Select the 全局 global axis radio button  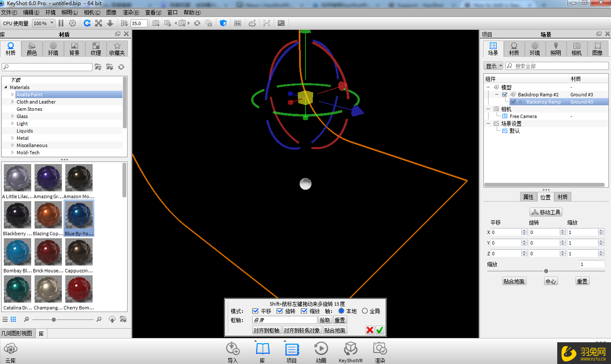(365, 311)
